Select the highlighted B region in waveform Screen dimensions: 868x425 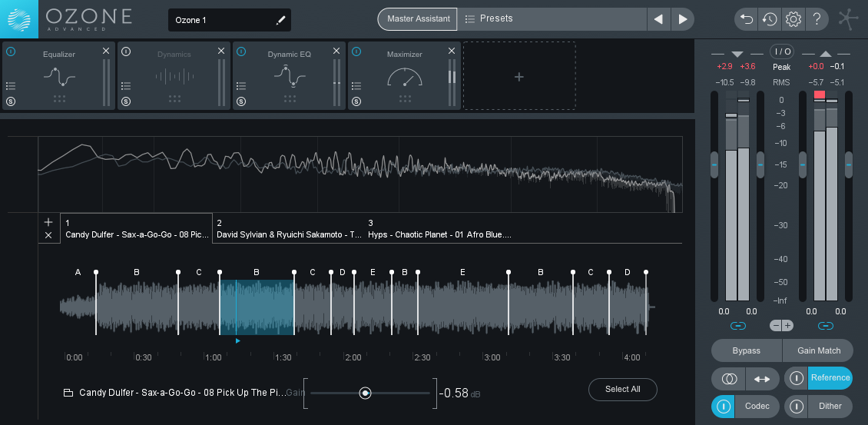pos(257,307)
